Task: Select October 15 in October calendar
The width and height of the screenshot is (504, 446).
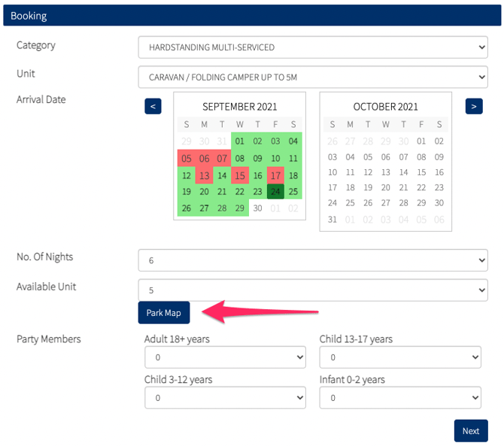Action: 421,172
